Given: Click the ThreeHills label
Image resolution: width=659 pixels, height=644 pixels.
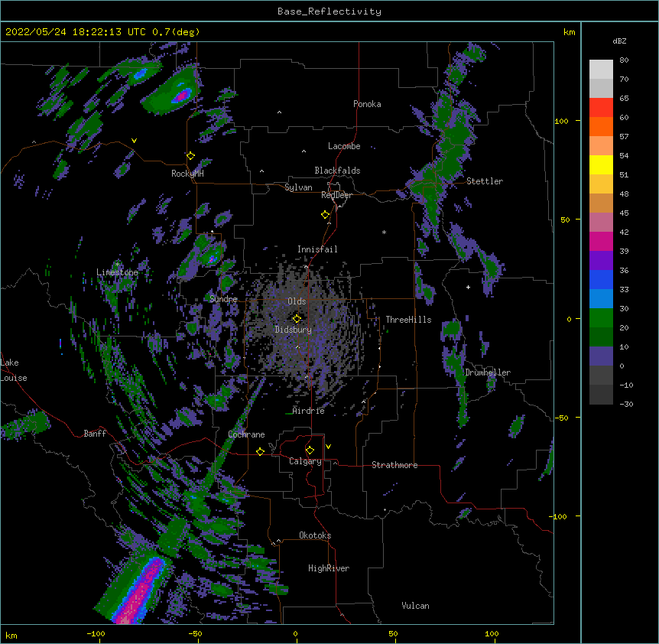Looking at the screenshot, I should [x=408, y=320].
